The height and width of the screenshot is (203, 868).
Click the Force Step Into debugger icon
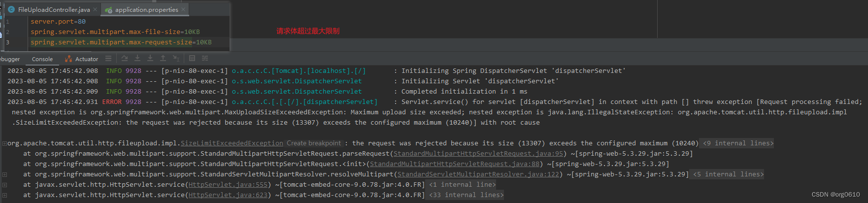pyautogui.click(x=150, y=58)
